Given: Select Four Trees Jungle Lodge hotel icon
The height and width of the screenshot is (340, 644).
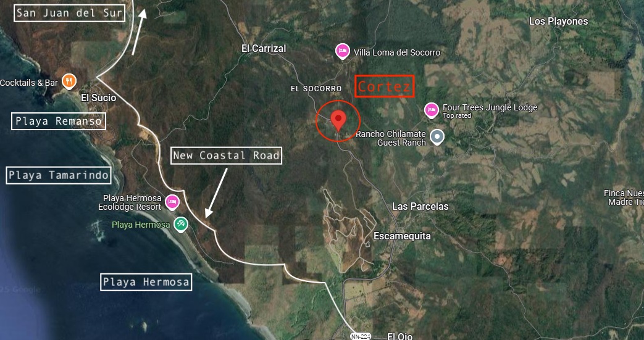Looking at the screenshot, I should click(431, 110).
